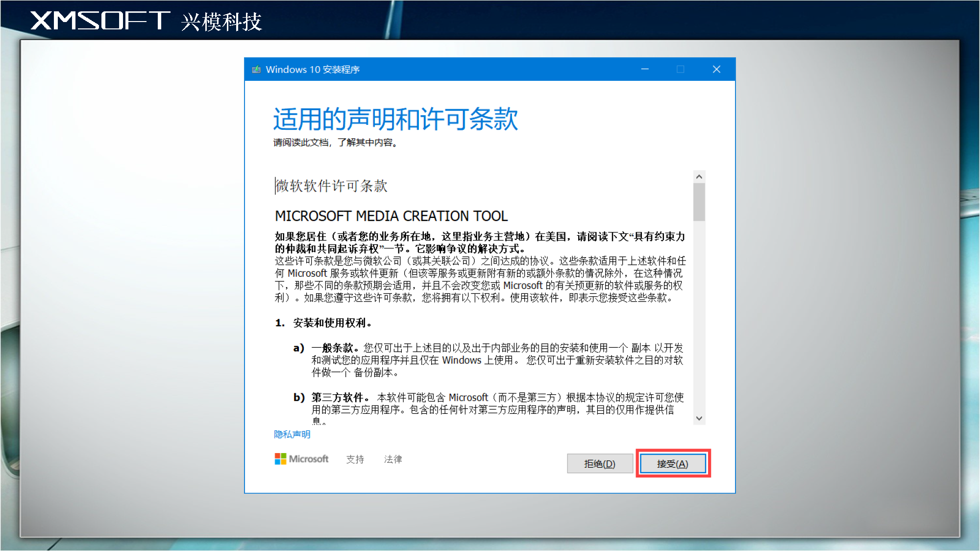
Task: Open the 法律 legal link
Action: [393, 459]
